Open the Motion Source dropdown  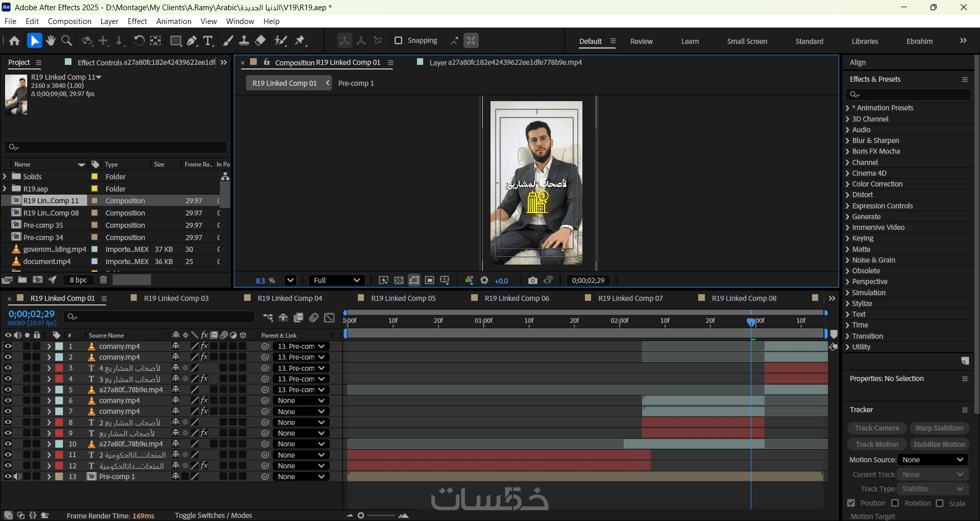tap(932, 460)
